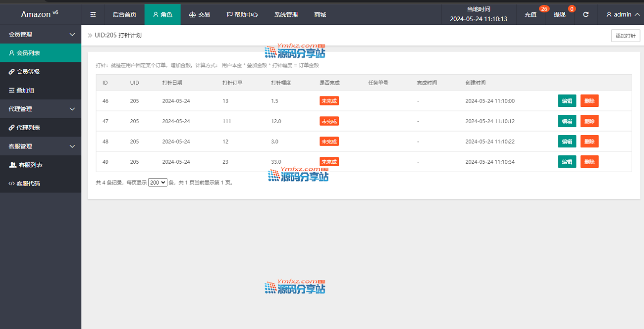Screen dimensions: 644x329
Task: Open the rows-per-page 200 dropdown
Action: 158,182
